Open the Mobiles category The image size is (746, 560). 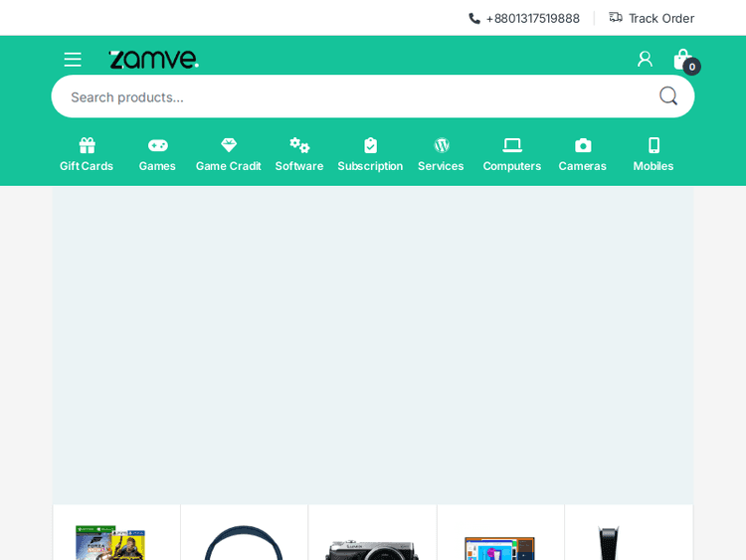click(653, 154)
